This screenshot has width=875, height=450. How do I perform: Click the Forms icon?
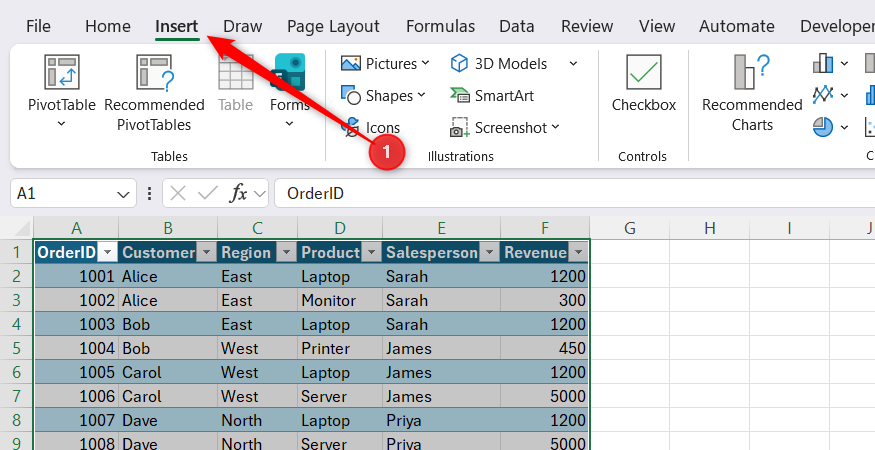click(x=289, y=72)
